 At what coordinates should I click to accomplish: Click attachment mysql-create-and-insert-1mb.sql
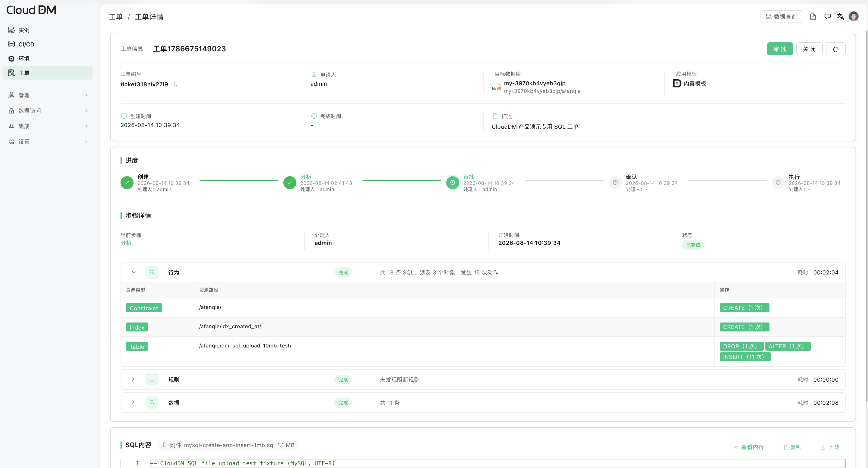(x=228, y=445)
